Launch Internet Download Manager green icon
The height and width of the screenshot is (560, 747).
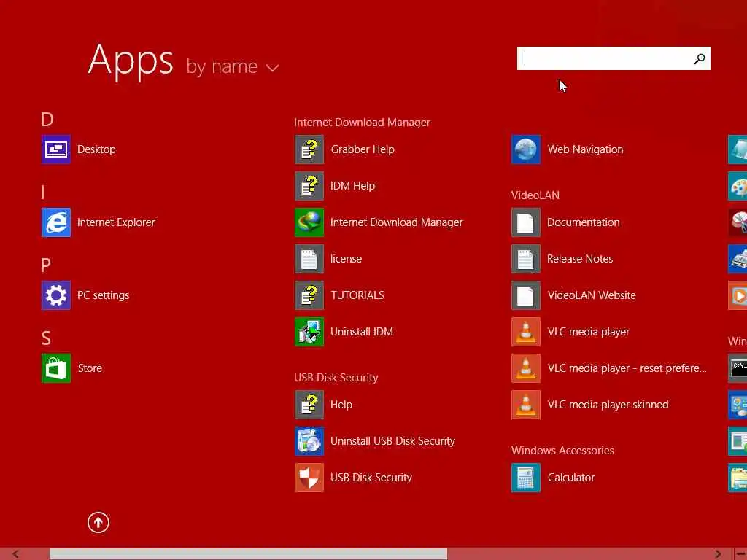point(309,222)
